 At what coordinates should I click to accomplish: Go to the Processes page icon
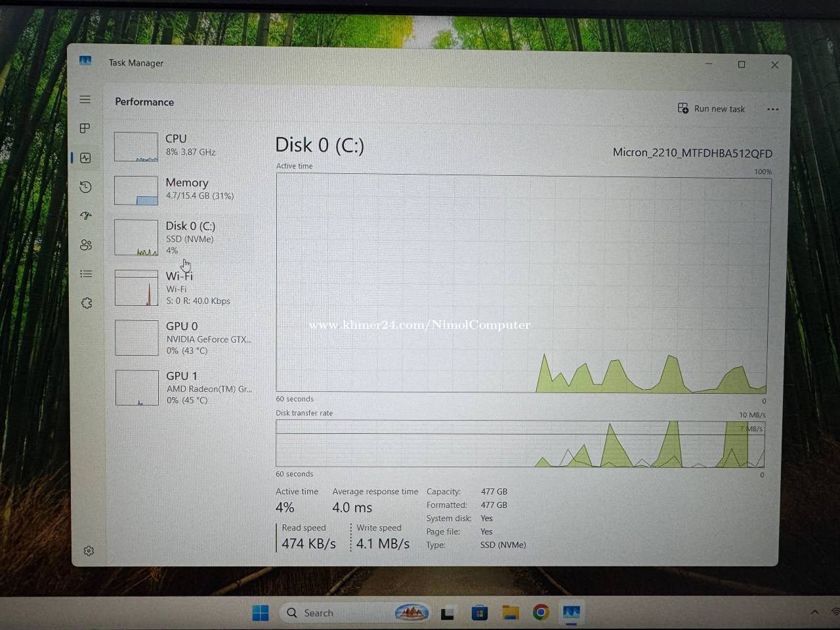(85, 129)
